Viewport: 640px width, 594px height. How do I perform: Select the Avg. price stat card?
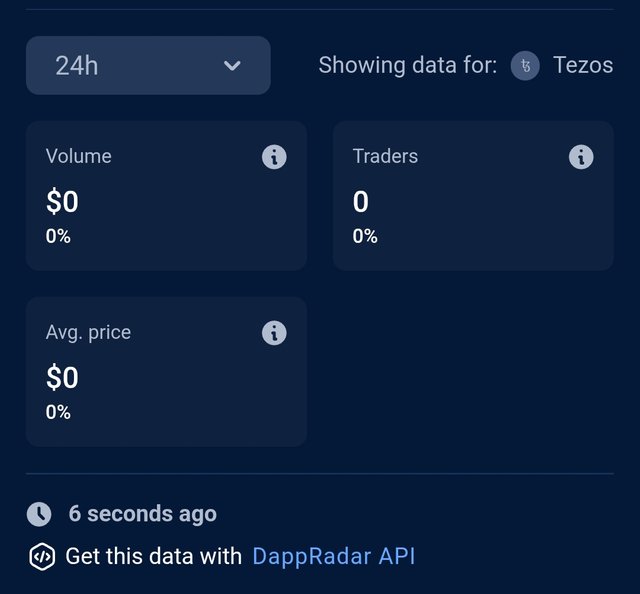pyautogui.click(x=167, y=372)
